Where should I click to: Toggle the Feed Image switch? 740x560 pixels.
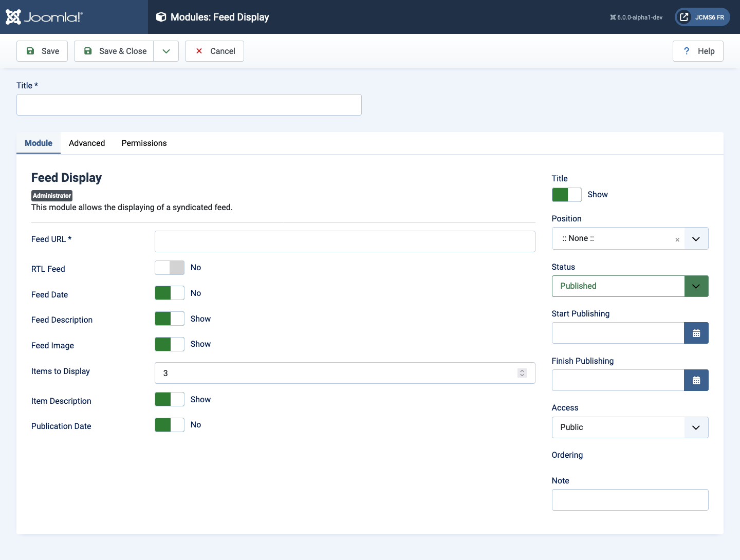click(x=170, y=344)
